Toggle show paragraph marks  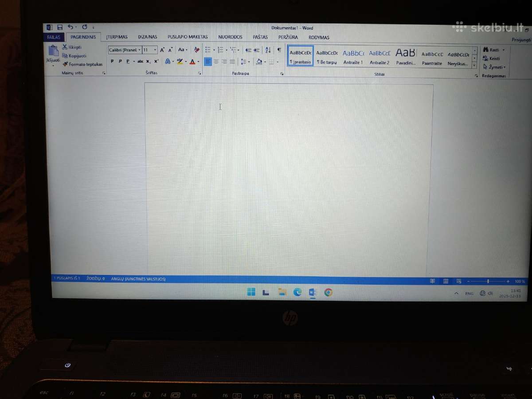279,50
